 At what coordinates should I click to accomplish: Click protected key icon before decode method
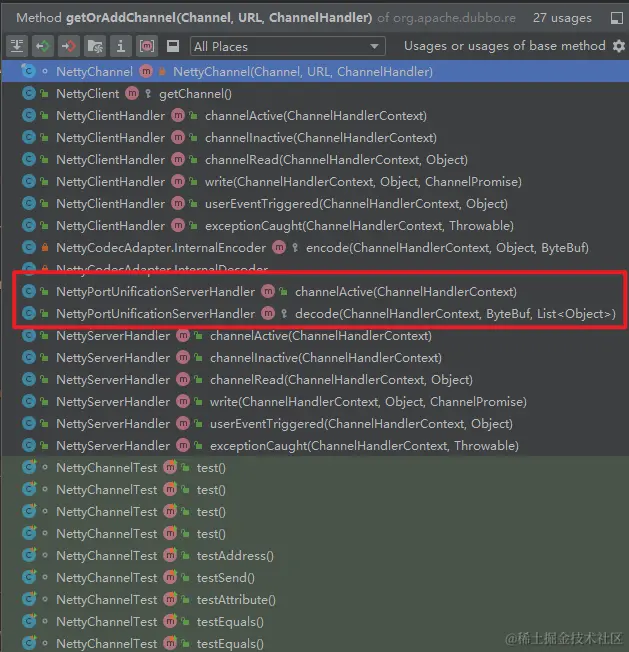(x=284, y=314)
